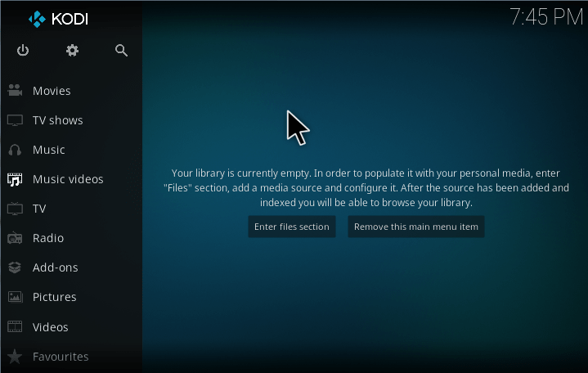This screenshot has height=373, width=588.
Task: Click the Music videos film-note icon
Action: point(15,179)
